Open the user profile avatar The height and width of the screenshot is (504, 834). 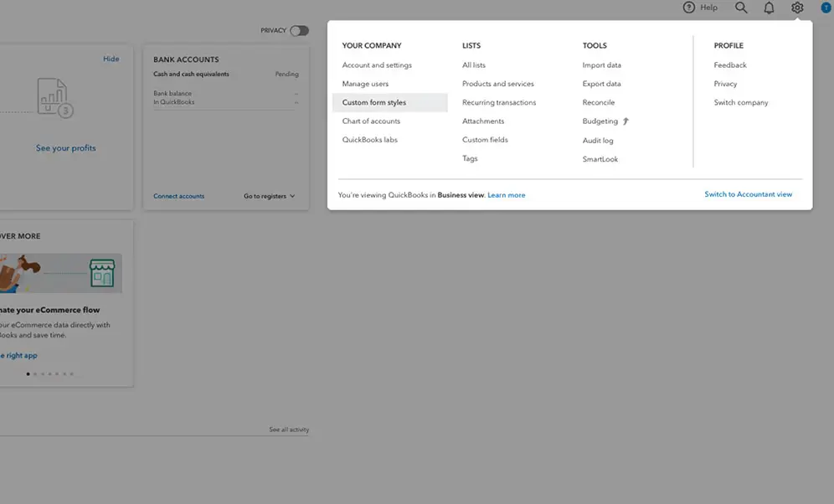[826, 8]
